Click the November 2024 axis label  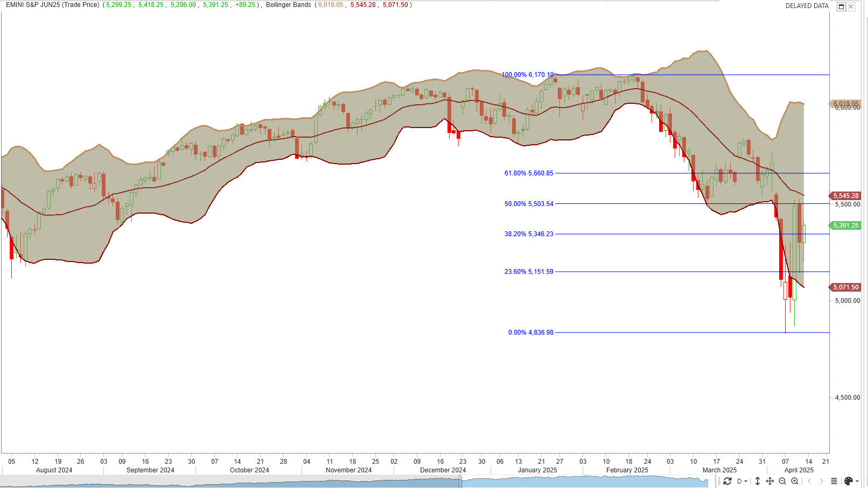[x=348, y=470]
